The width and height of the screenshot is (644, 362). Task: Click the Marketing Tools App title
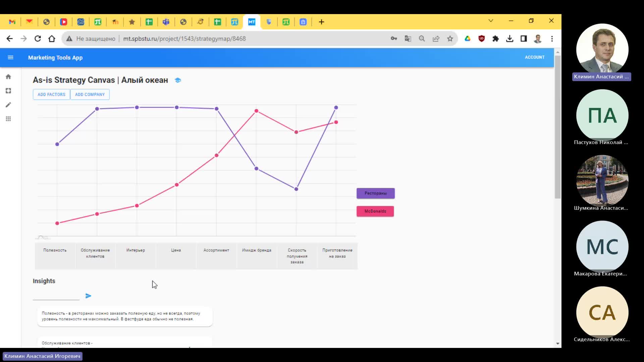coord(55,58)
